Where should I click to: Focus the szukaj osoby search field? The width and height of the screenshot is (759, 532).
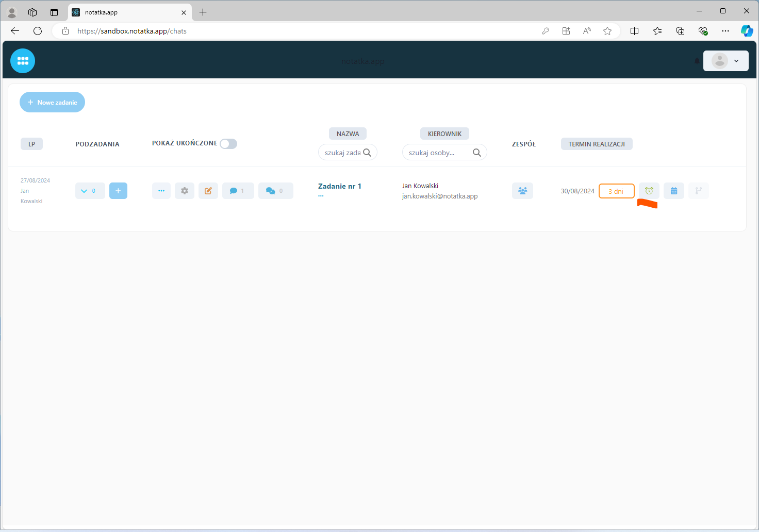[x=438, y=153]
